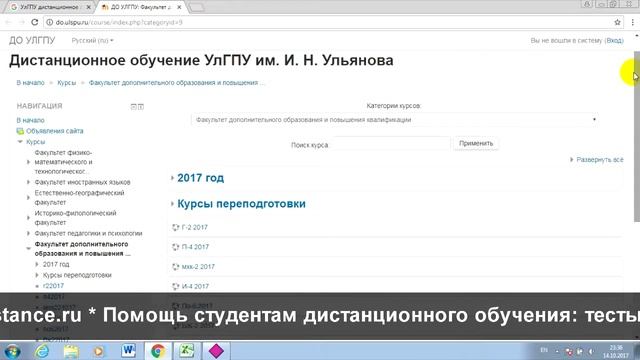Click the Применить search button
This screenshot has height=360, width=640.
pos(476,144)
